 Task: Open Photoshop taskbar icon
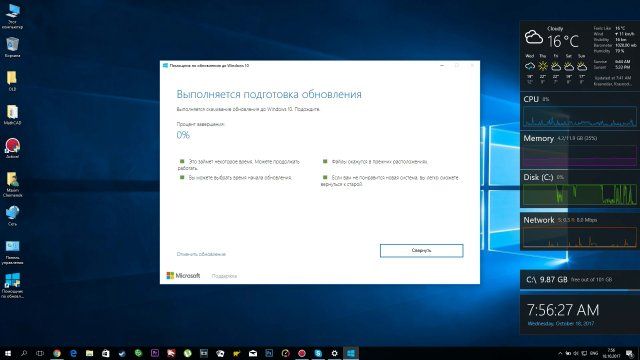point(269,353)
